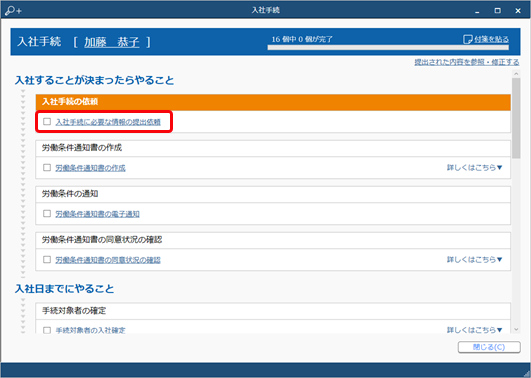Click the 閉じる(C) button

click(x=489, y=347)
